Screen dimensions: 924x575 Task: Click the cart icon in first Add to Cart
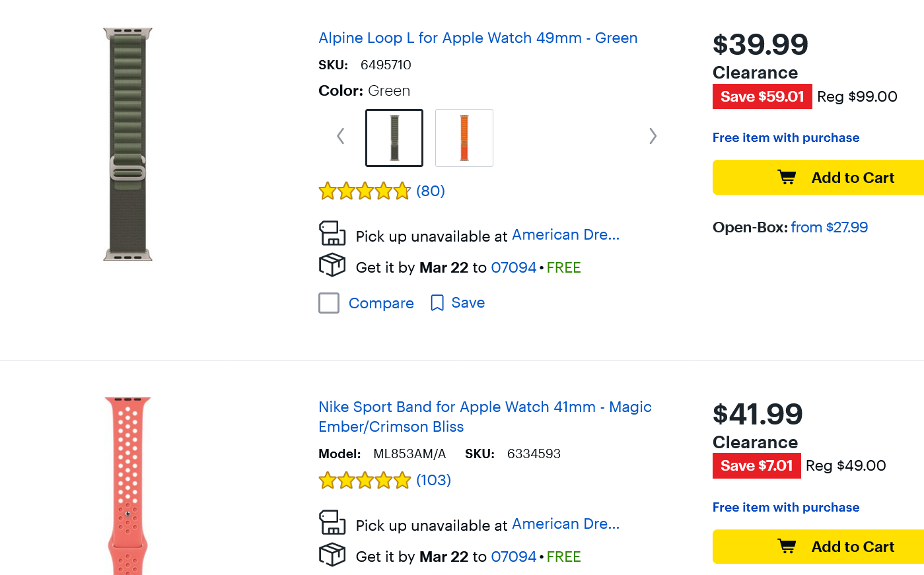coord(787,178)
